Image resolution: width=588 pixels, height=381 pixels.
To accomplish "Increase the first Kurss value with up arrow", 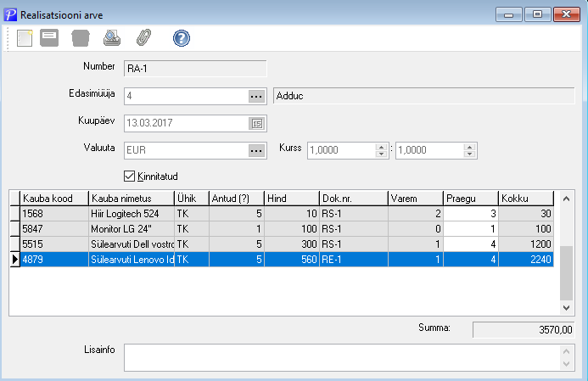I will [x=381, y=147].
